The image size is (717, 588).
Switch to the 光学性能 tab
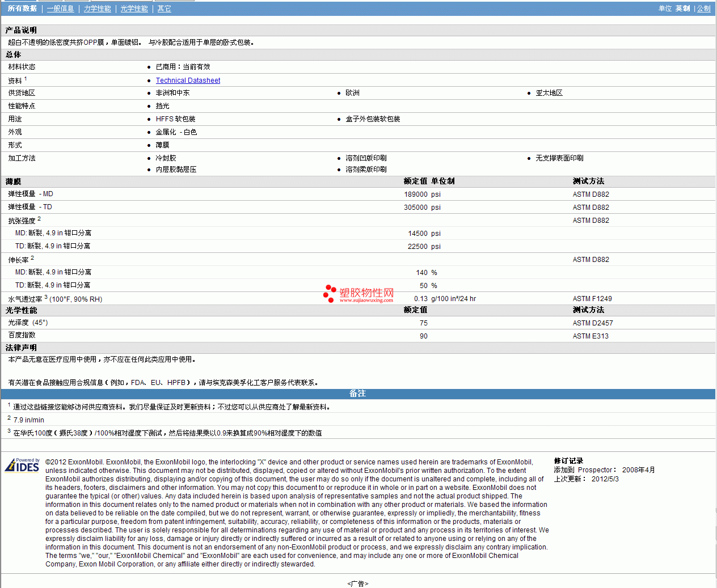tap(134, 9)
